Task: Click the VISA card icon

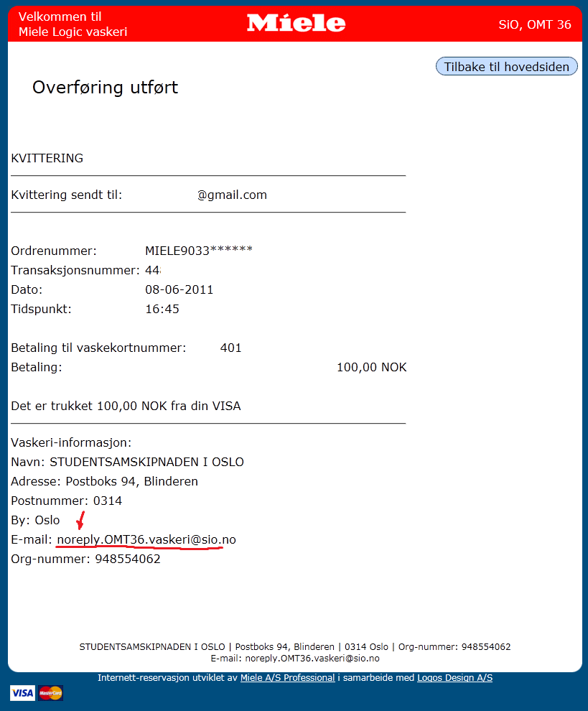Action: pyautogui.click(x=23, y=693)
